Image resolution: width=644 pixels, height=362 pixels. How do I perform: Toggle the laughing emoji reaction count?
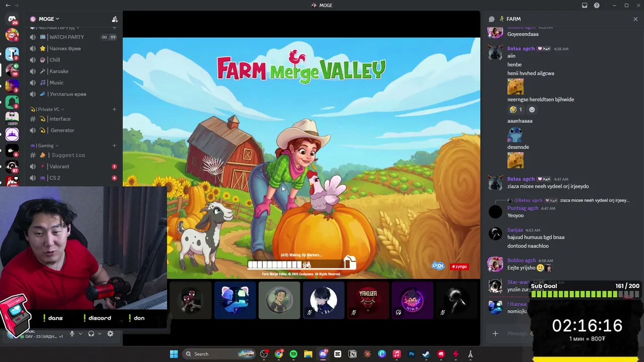click(x=516, y=110)
